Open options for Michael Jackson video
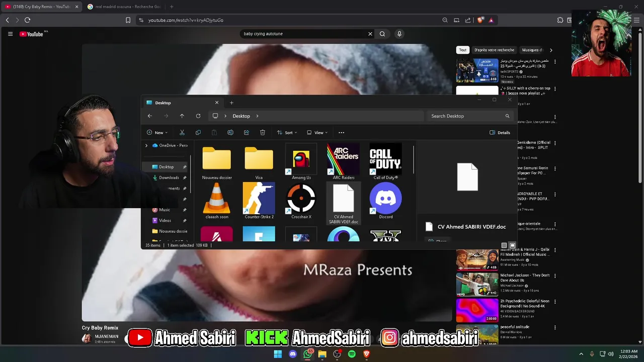 [x=555, y=276]
